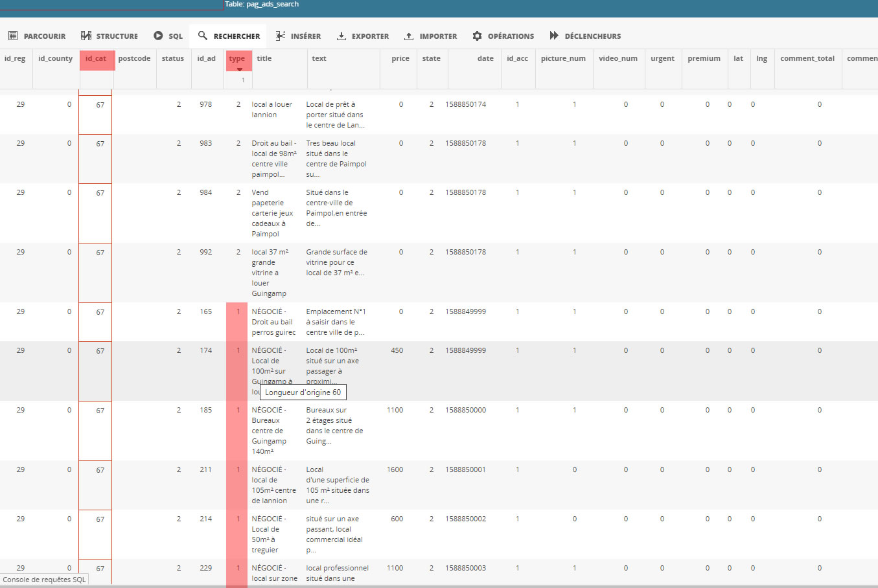Click date cell 1588850001

coord(465,469)
